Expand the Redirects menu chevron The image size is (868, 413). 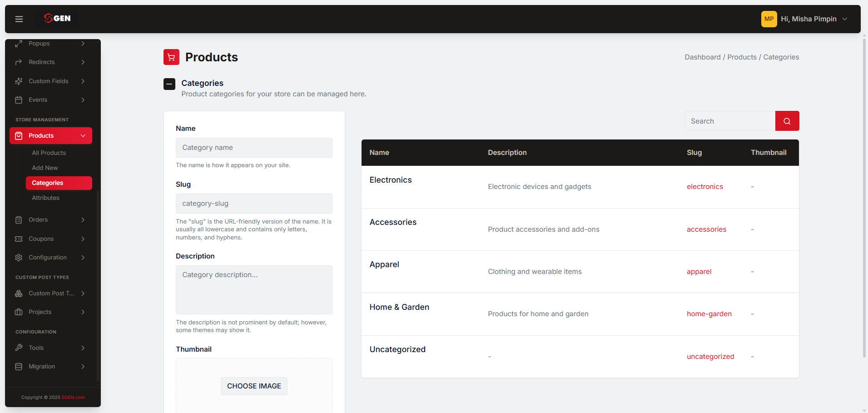tap(83, 62)
